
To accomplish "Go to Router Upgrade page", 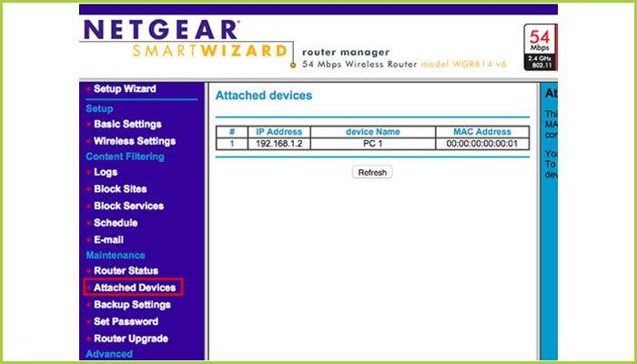I will (131, 339).
